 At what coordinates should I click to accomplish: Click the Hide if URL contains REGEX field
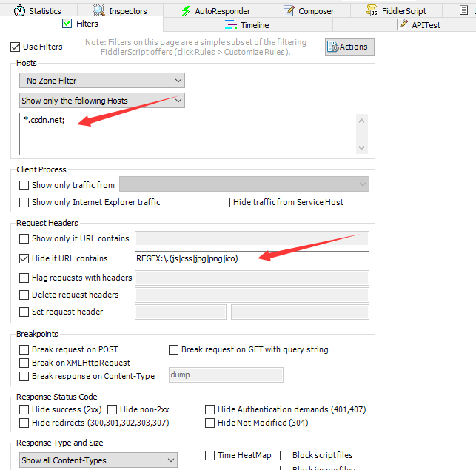[x=252, y=258]
